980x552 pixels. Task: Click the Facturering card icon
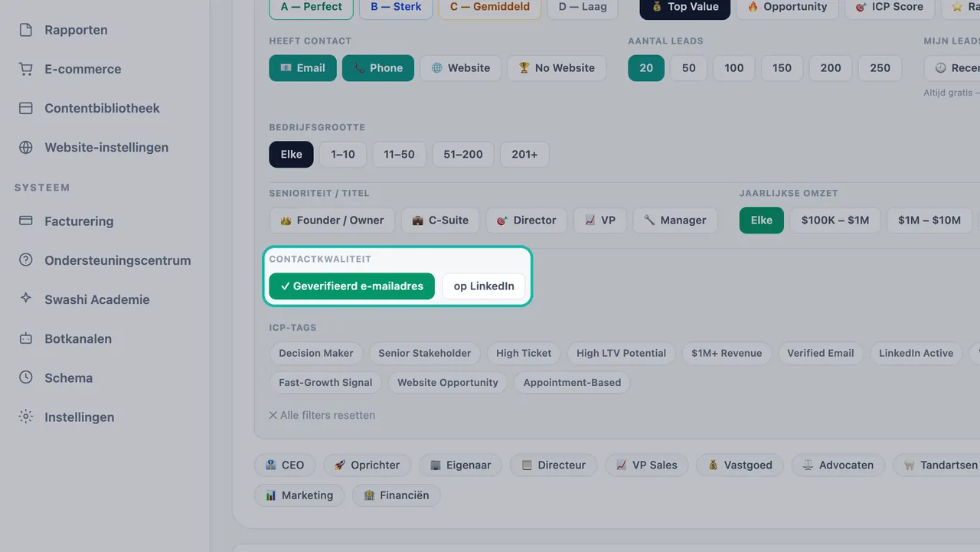click(26, 221)
